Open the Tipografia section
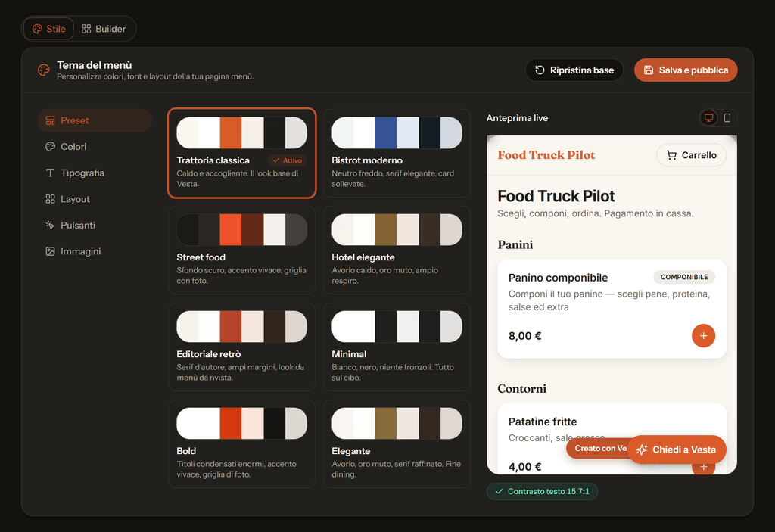 [x=95, y=173]
